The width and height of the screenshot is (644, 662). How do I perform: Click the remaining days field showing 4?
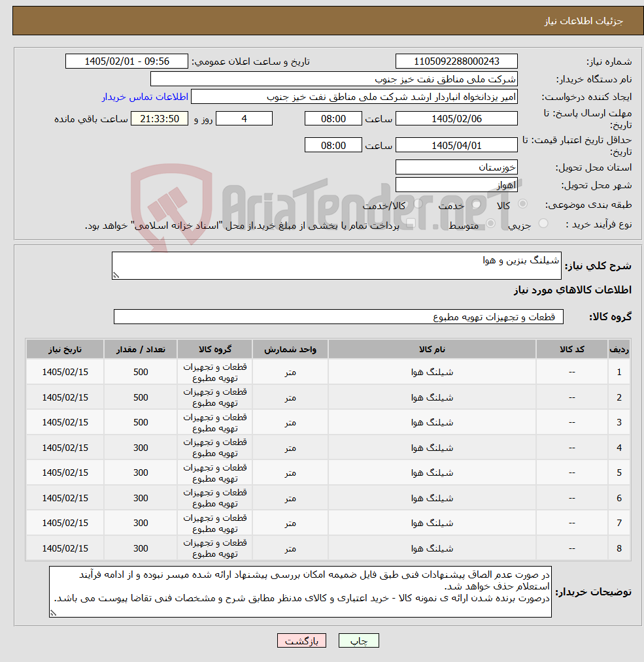244,119
